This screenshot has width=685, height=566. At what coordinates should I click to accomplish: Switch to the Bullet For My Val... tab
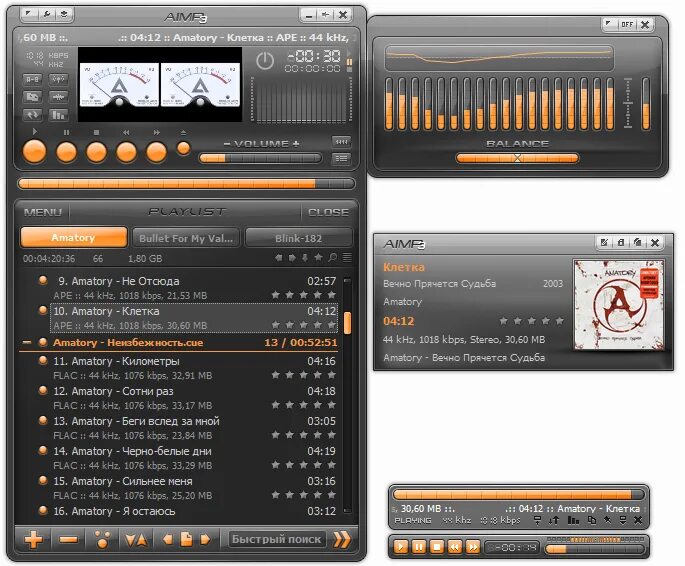[x=186, y=238]
